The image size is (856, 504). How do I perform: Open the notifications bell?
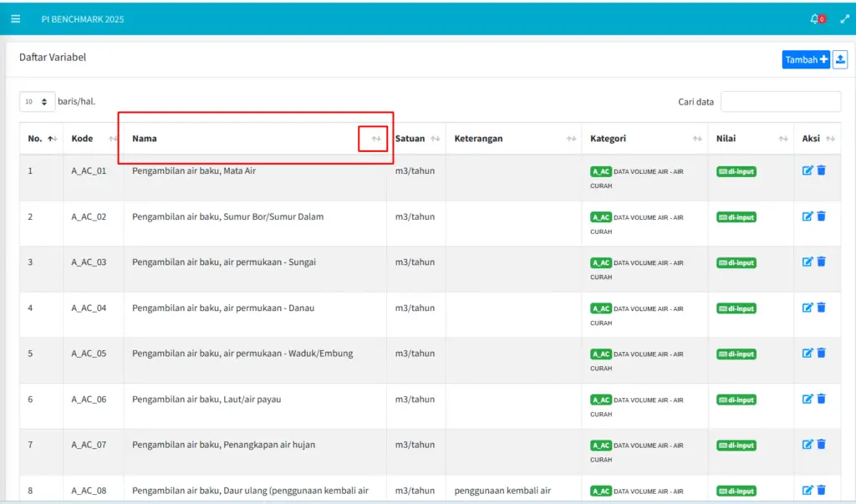[815, 18]
